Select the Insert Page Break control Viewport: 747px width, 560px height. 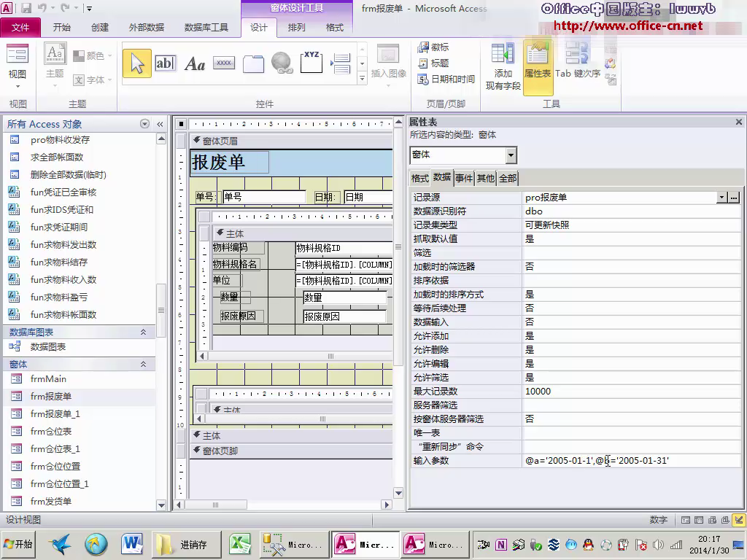pyautogui.click(x=341, y=63)
